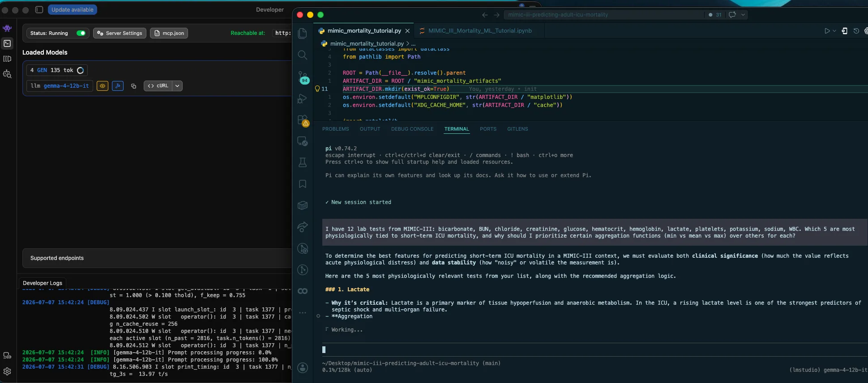Select the TERMINAL panel tab
868x383 pixels.
pos(457,129)
